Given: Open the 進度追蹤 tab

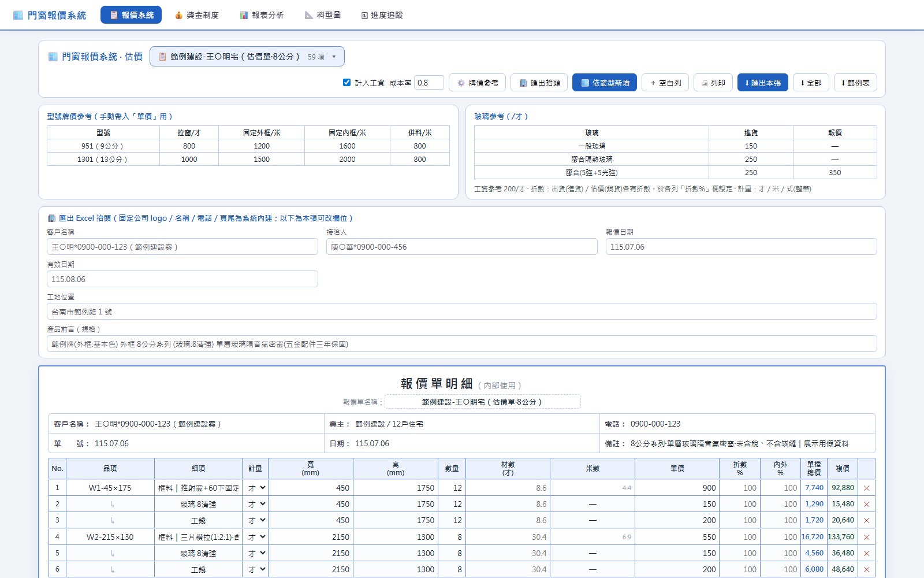Looking at the screenshot, I should point(382,15).
